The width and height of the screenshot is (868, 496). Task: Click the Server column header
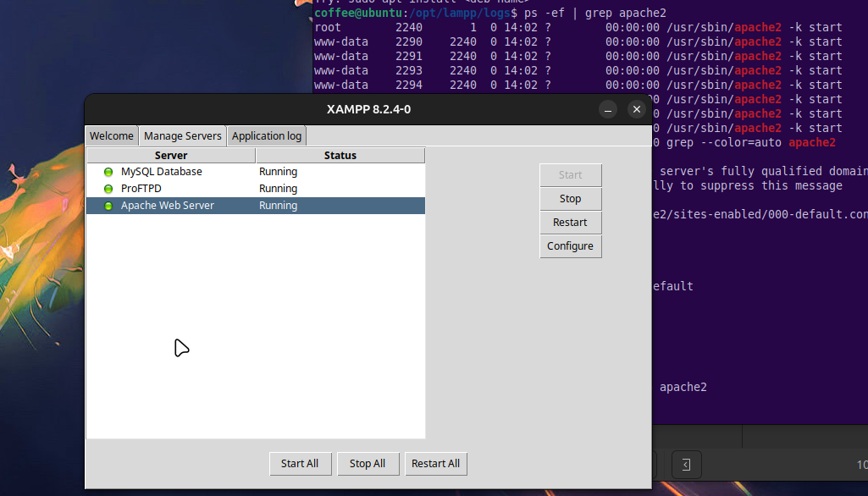171,156
